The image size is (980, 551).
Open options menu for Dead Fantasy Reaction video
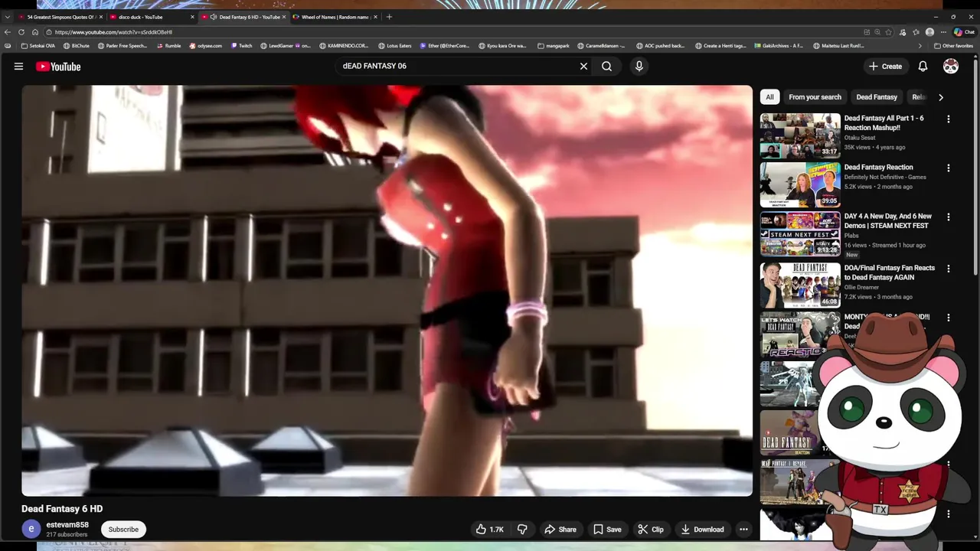949,168
